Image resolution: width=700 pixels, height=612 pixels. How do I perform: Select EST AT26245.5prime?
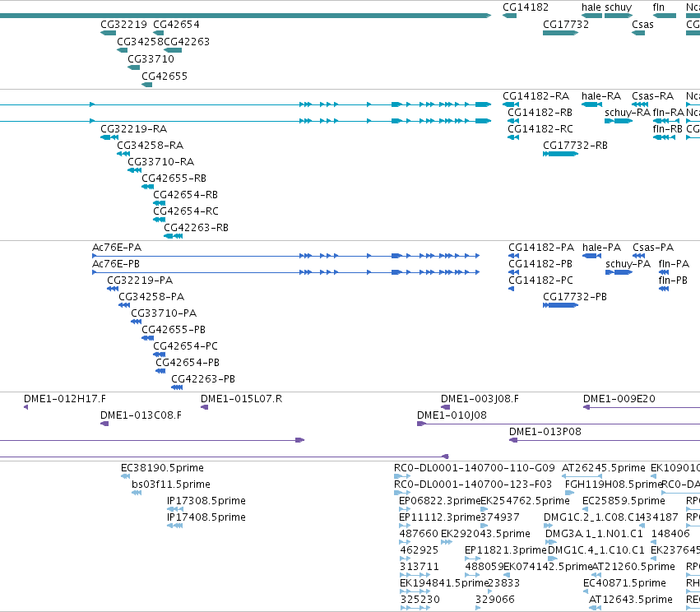tap(603, 468)
